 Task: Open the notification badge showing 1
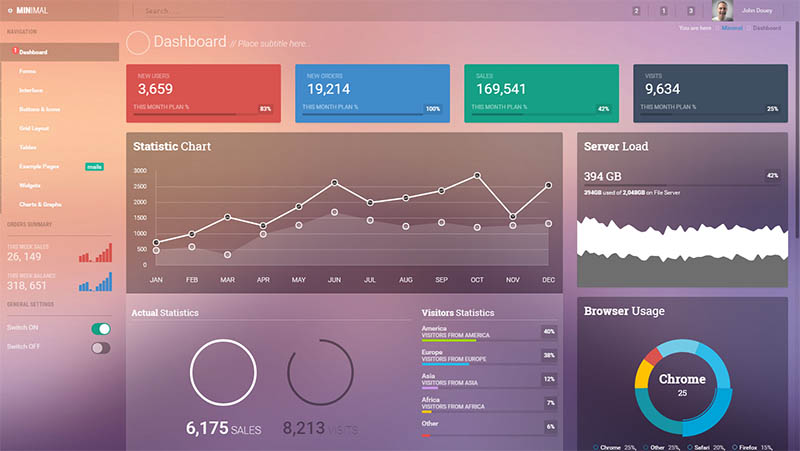click(663, 11)
